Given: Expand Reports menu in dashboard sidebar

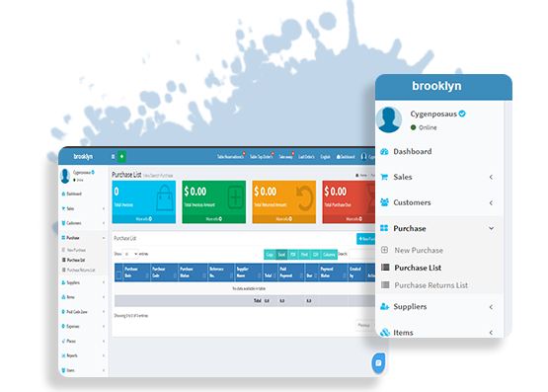Looking at the screenshot, I should coord(83,355).
